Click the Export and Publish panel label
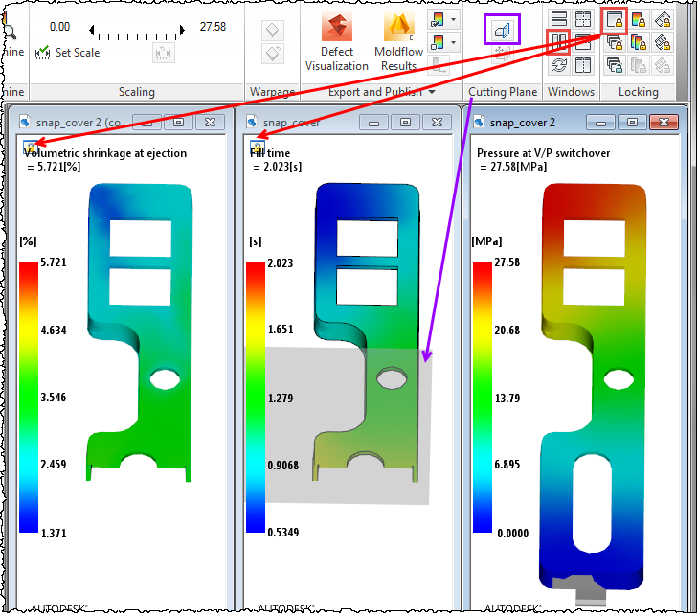 tap(374, 92)
